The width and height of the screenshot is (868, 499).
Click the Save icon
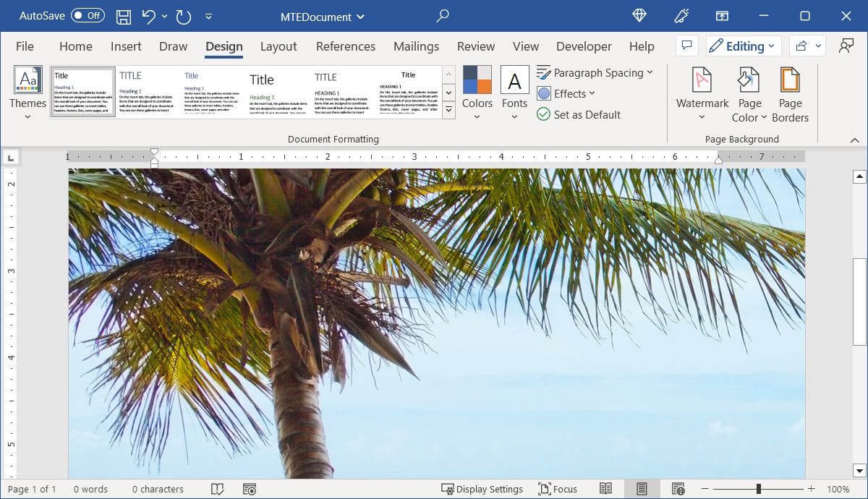[x=123, y=16]
